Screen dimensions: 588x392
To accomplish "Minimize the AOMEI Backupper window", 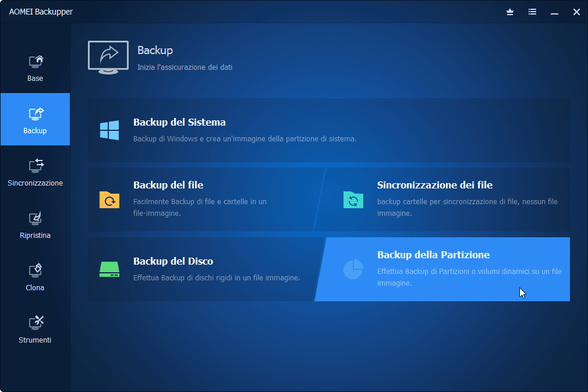I will coord(554,12).
